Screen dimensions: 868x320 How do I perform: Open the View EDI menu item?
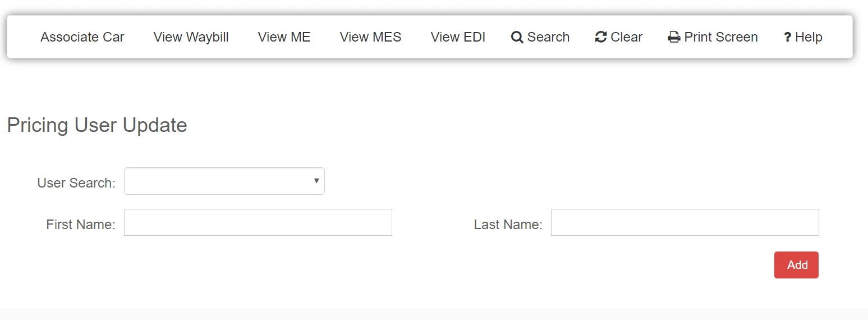point(458,37)
